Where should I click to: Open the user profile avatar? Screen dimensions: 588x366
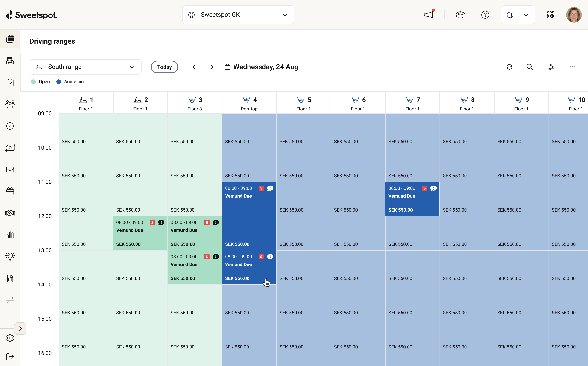[574, 15]
